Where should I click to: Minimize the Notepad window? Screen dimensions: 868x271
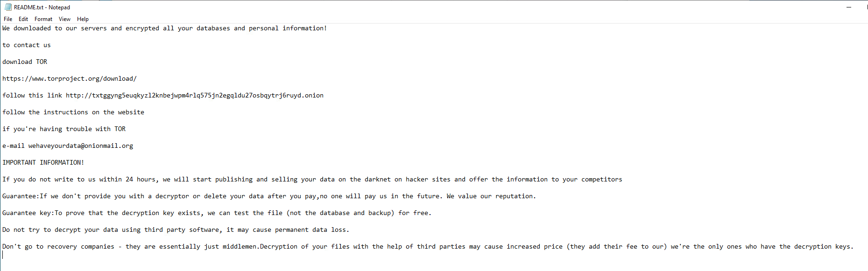click(x=849, y=7)
